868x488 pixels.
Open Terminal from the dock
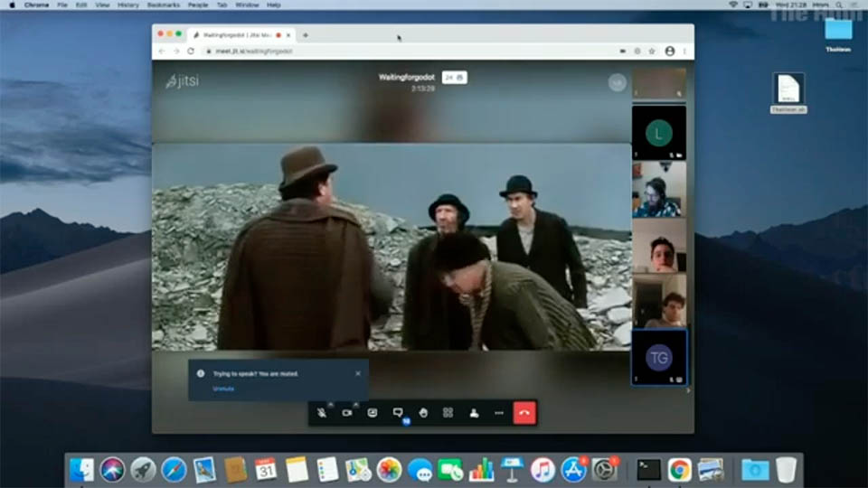pos(648,470)
